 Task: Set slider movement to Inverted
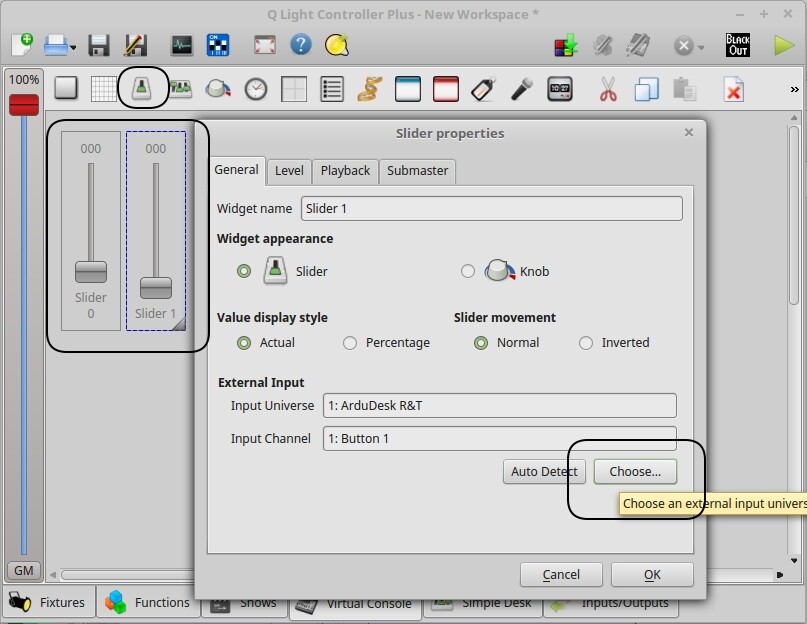[585, 342]
